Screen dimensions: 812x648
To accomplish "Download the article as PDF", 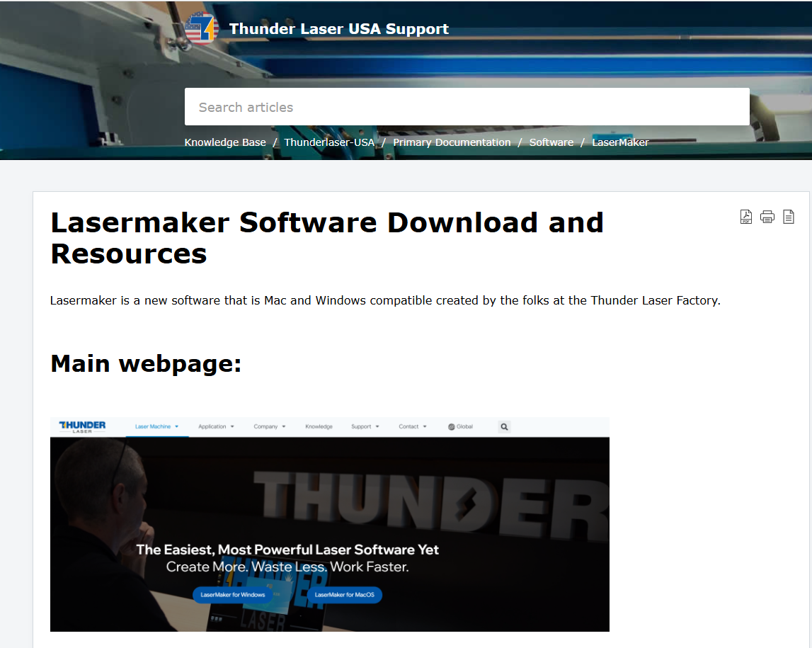I will 746,217.
